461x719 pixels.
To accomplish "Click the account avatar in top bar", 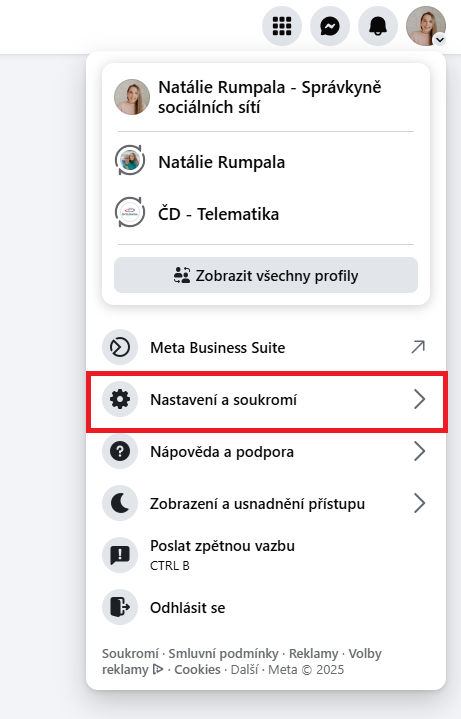I will tap(426, 26).
